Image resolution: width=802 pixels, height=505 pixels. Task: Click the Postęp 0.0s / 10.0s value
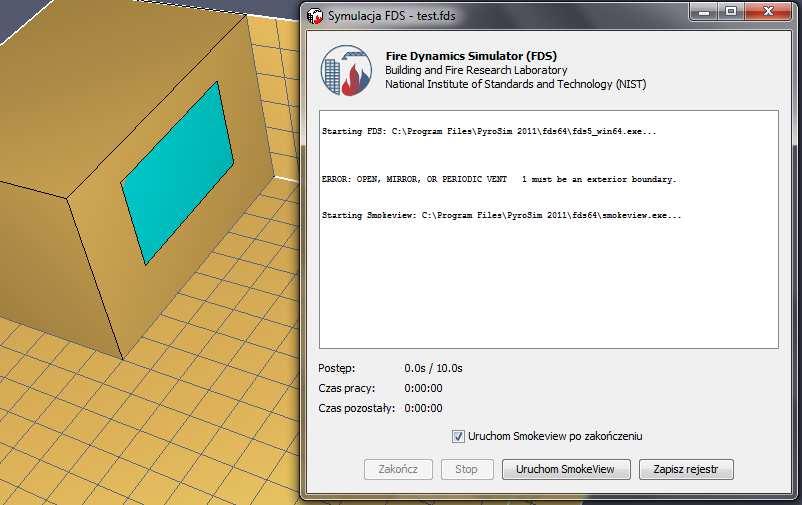tap(433, 368)
